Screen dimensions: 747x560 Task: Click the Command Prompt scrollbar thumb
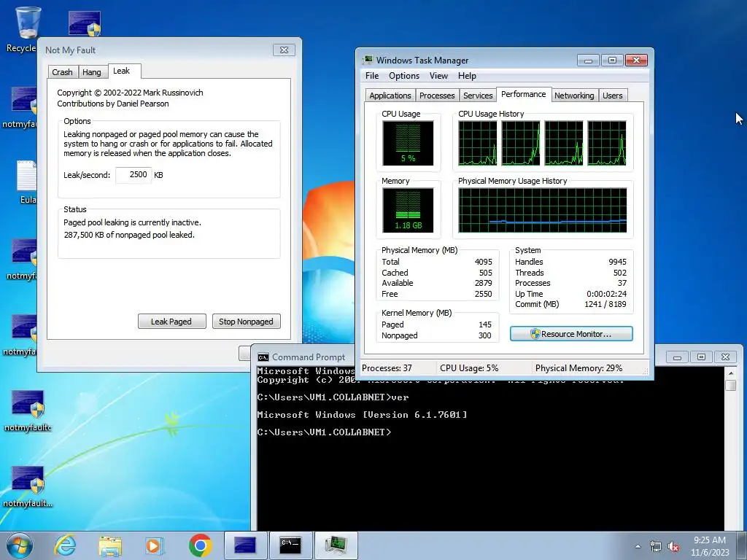coord(731,385)
